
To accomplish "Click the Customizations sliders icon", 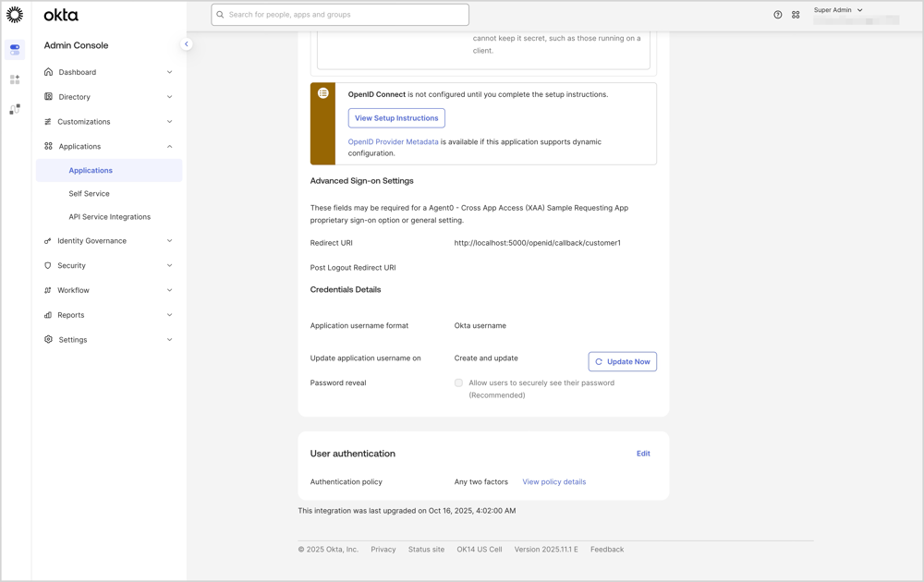I will click(x=48, y=121).
